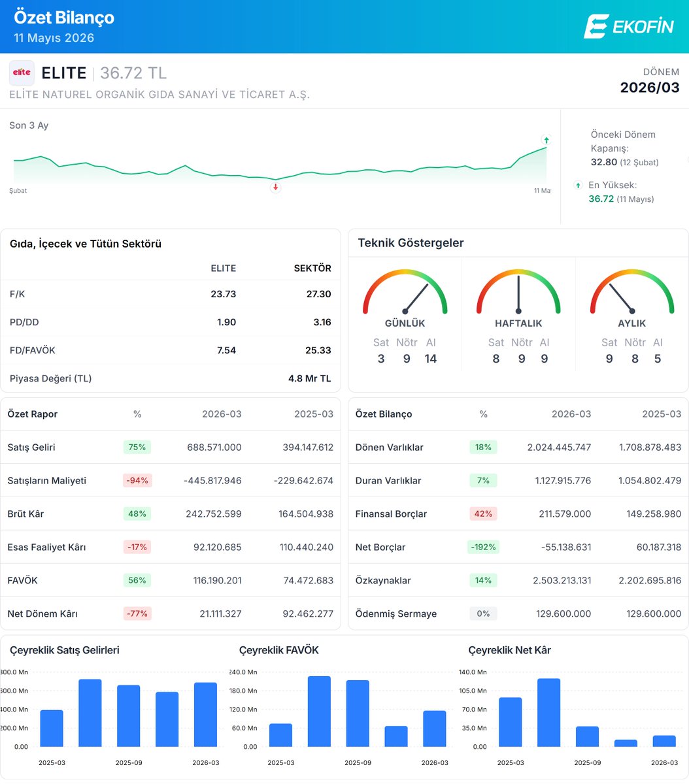Click the 56% badge for FAVÖK
Viewport: 689px width, 784px height.
click(x=137, y=580)
